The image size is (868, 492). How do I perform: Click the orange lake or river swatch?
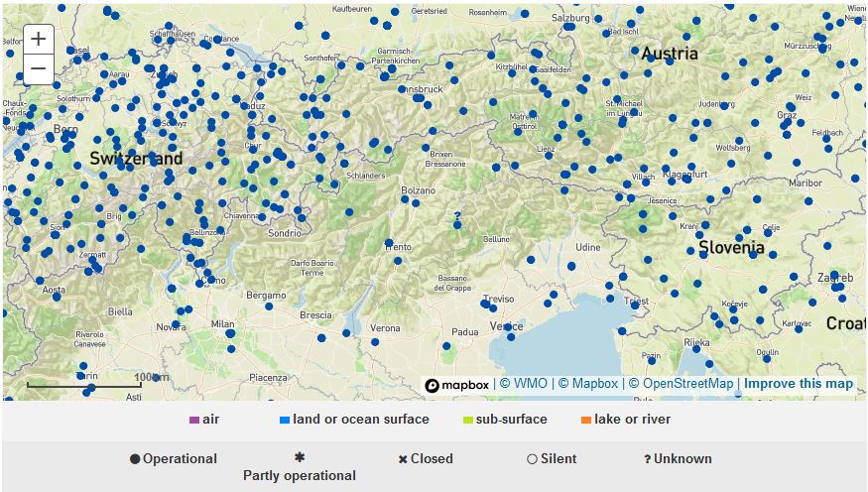[x=586, y=420]
